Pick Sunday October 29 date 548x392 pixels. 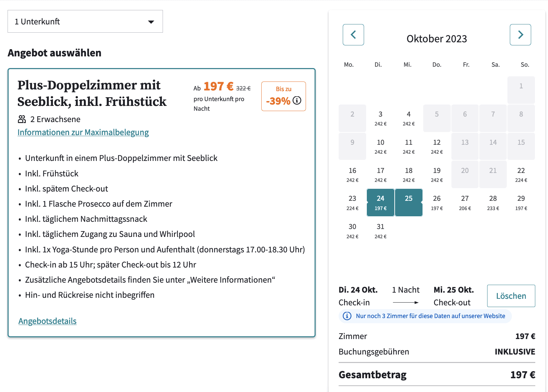click(521, 202)
